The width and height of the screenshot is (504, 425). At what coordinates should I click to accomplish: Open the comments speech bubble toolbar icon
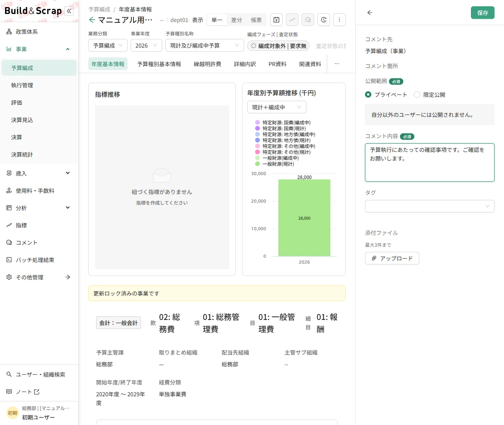308,20
